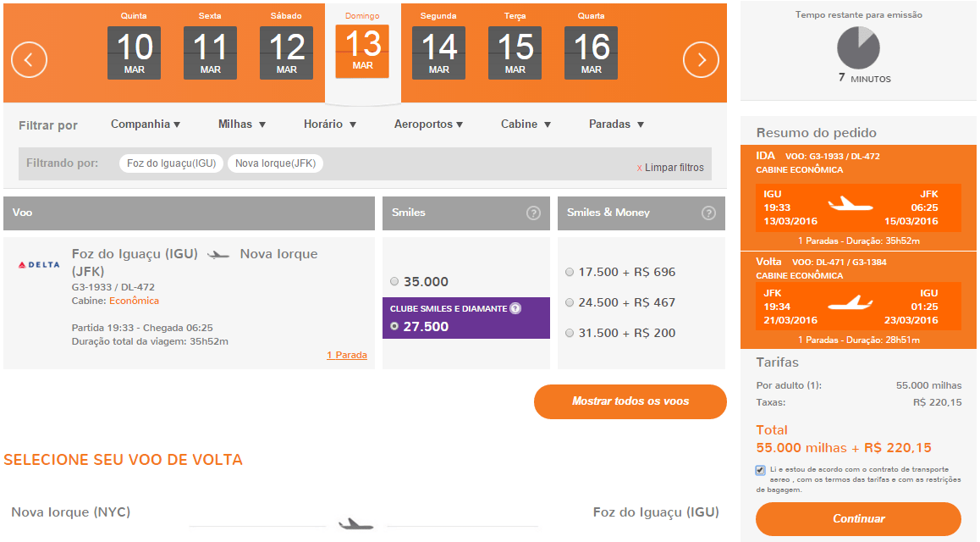The width and height of the screenshot is (980, 542).
Task: Open Smiles column help question mark
Action: click(533, 213)
